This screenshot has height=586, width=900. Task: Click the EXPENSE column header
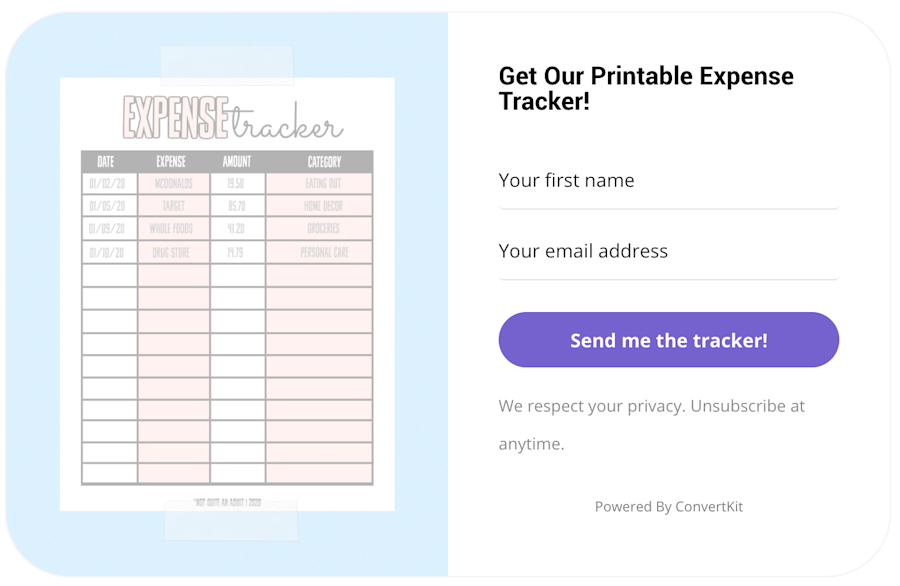pyautogui.click(x=171, y=161)
